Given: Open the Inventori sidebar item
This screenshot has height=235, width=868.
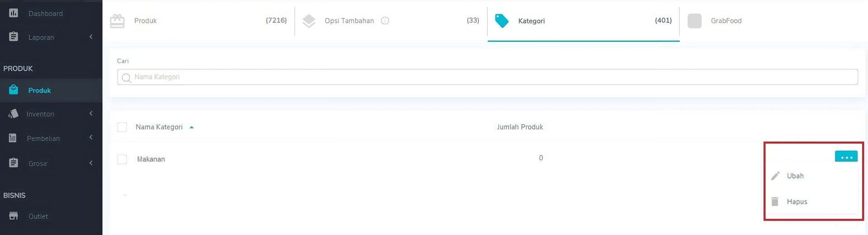Looking at the screenshot, I should click(x=51, y=114).
